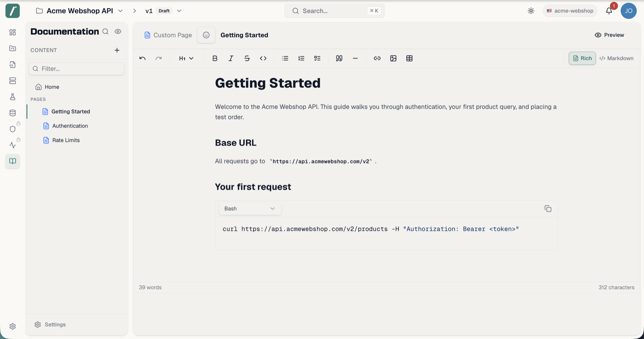Open the documentation book icon in sidebar
The height and width of the screenshot is (339, 644).
click(12, 161)
